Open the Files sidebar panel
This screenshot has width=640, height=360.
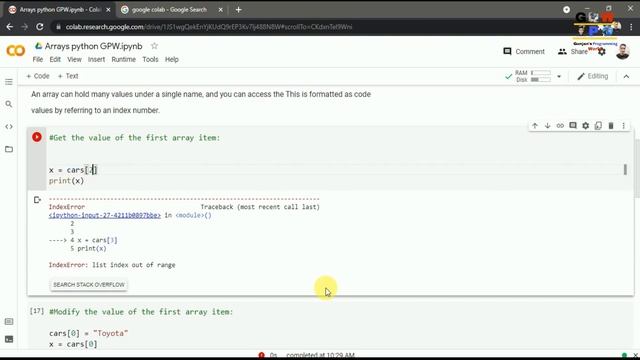[9, 149]
